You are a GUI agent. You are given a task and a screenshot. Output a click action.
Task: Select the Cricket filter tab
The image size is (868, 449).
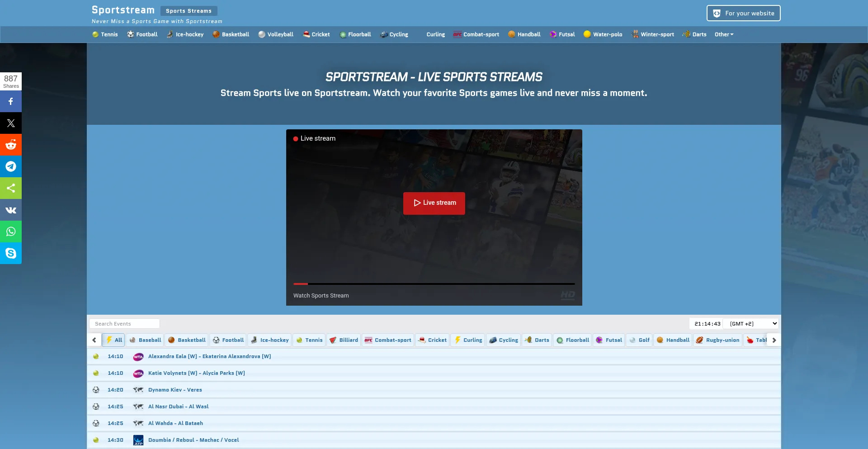tap(433, 340)
